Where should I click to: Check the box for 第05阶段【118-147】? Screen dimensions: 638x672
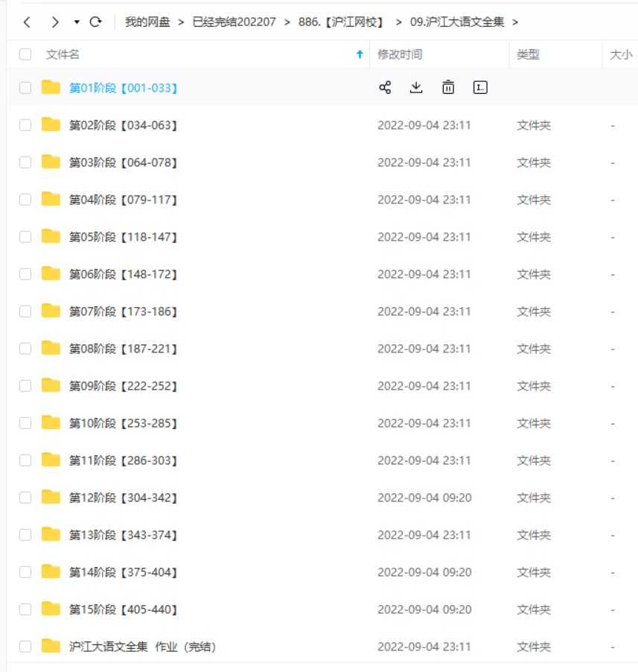[x=25, y=237]
